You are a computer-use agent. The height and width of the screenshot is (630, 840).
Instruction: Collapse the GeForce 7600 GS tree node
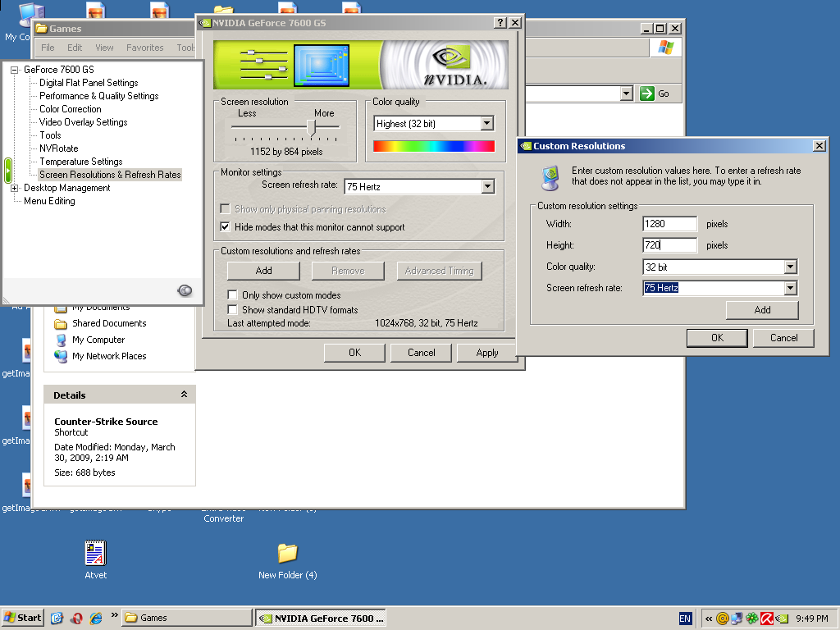coord(15,70)
